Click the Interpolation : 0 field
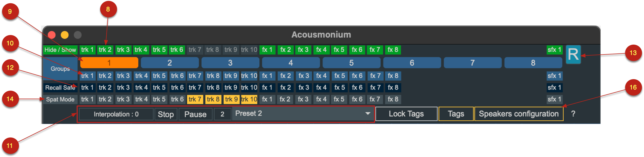The image size is (644, 157). coord(116,114)
